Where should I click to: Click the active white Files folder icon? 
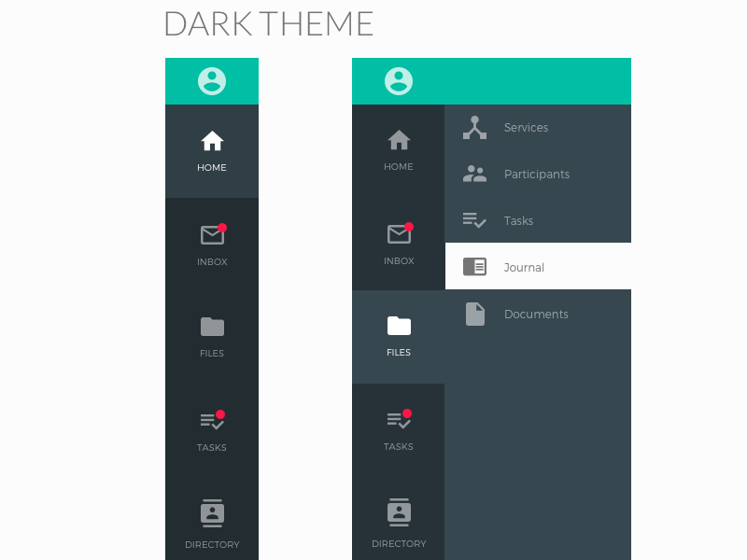point(399,326)
